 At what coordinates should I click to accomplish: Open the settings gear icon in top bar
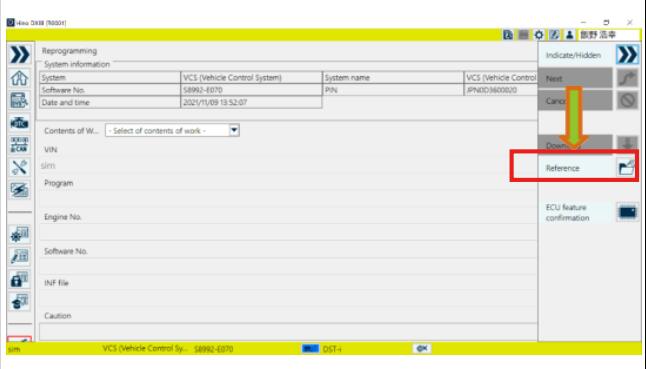point(539,35)
